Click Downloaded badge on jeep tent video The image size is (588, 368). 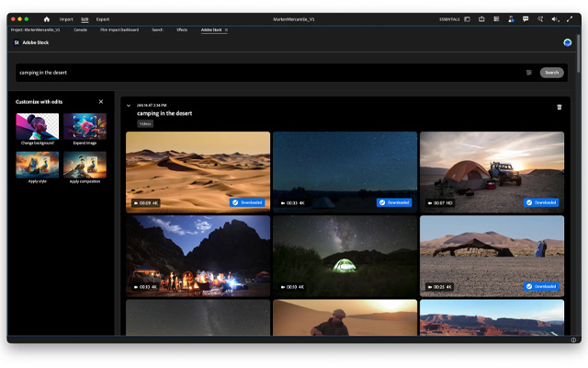coord(541,202)
